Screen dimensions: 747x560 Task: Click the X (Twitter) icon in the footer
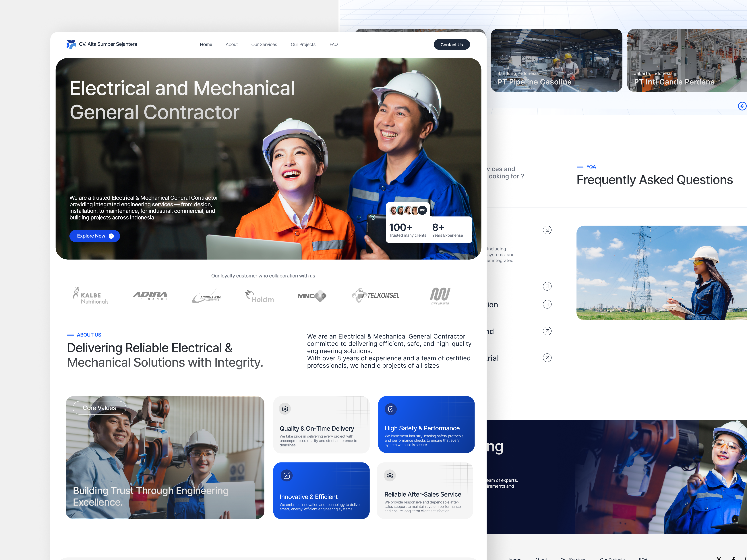click(719, 559)
